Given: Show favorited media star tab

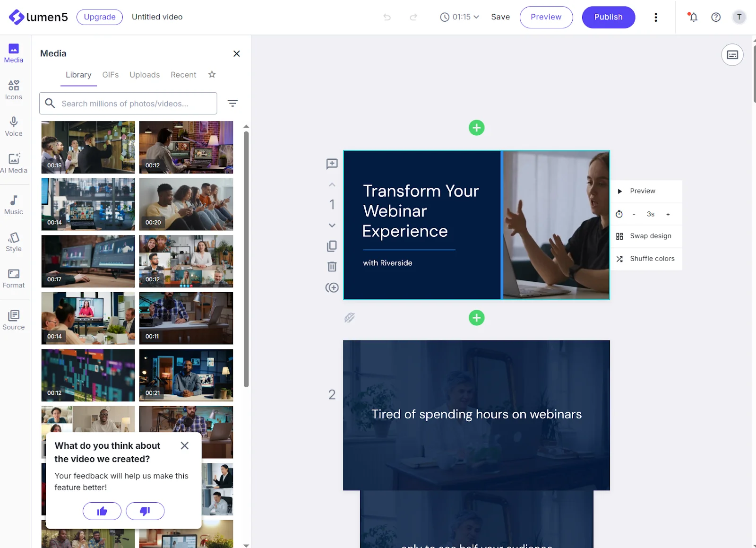Looking at the screenshot, I should pyautogui.click(x=212, y=74).
